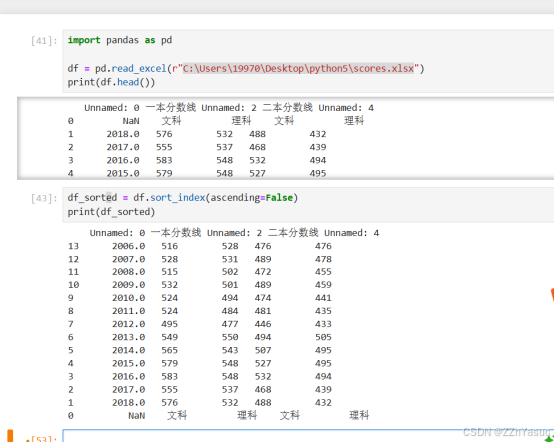Click 'Unnamed: 0' header in df.head() output

click(112, 108)
